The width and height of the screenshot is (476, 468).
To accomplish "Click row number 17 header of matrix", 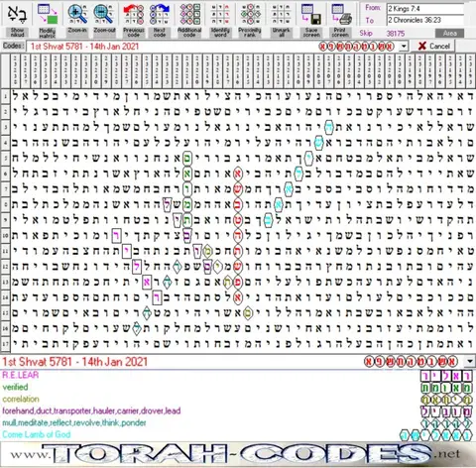I will click(x=5, y=344).
